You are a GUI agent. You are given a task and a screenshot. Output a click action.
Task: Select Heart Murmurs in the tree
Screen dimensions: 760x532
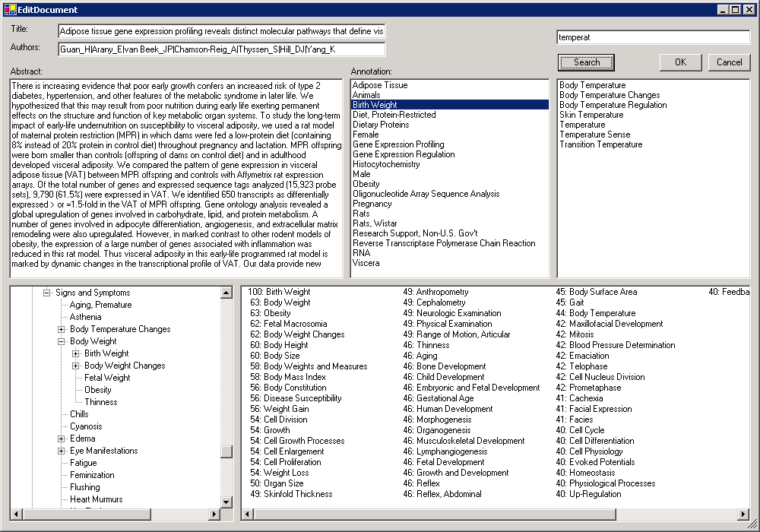[x=96, y=499]
